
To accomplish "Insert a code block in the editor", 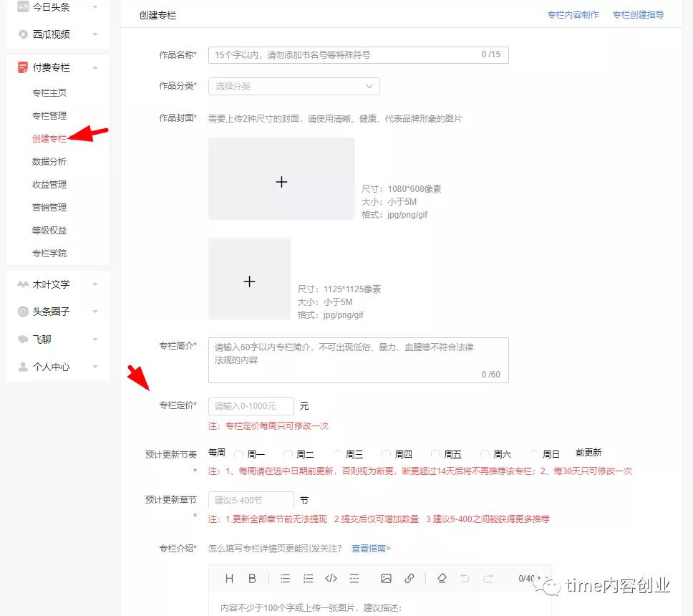I will point(331,578).
